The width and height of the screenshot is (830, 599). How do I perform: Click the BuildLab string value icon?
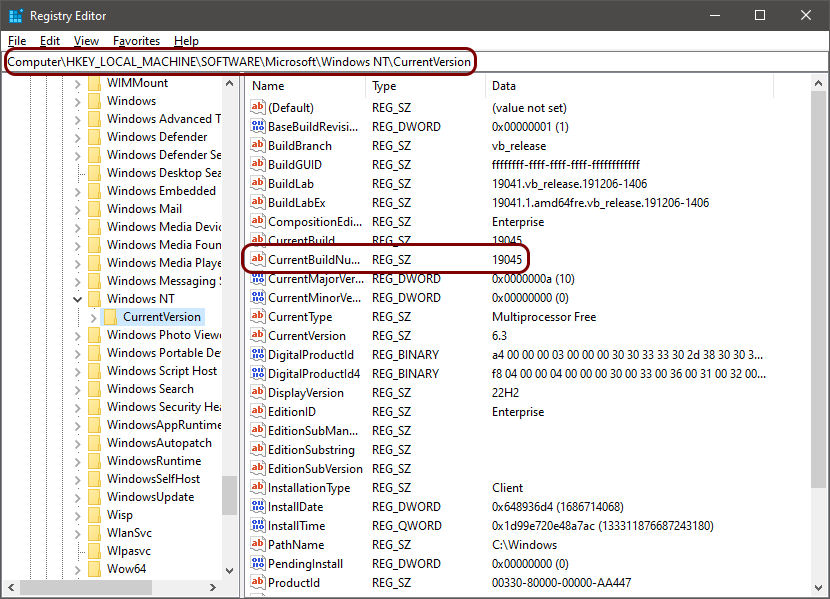(x=258, y=183)
